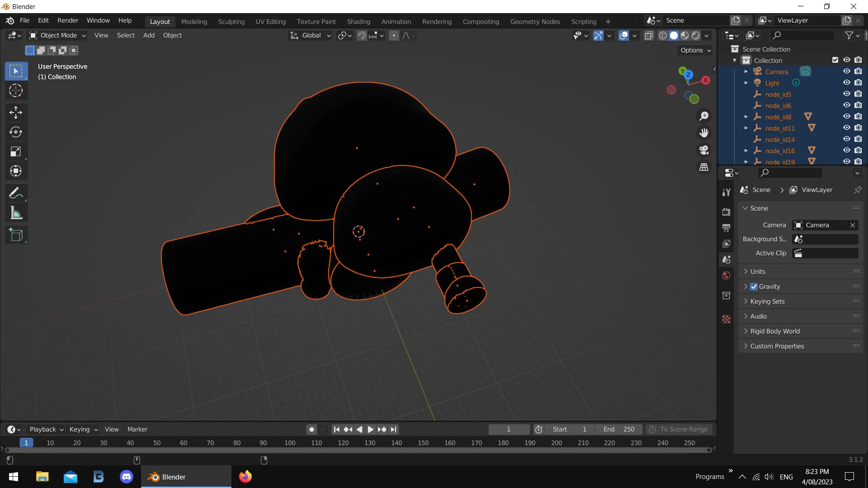Open the Annotate tool
868x488 pixels.
15,193
